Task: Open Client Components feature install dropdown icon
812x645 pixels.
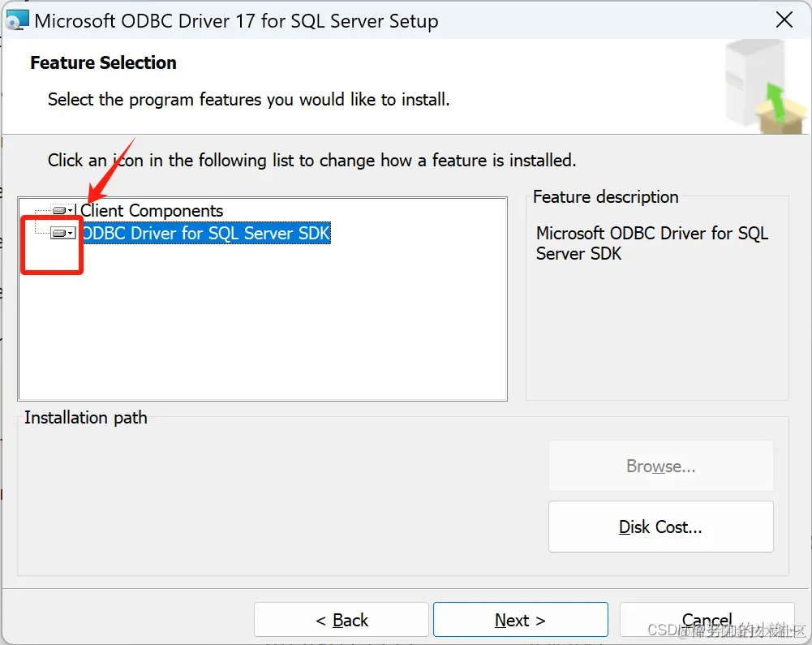Action: (62, 210)
